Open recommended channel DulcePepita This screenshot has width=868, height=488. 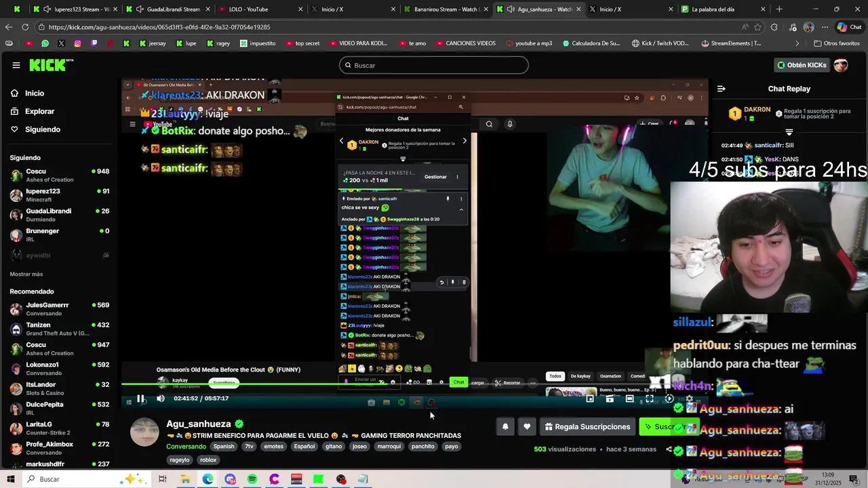pos(60,408)
